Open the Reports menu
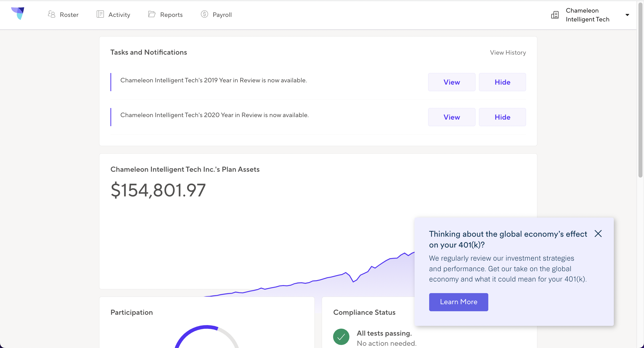Screen dimensions: 644x348 pos(165,15)
